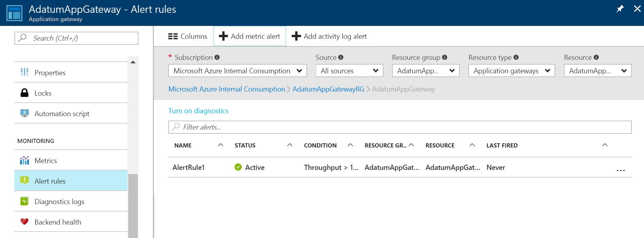Select the AlertRule1 name cell
The image size is (644, 238).
coord(188,167)
